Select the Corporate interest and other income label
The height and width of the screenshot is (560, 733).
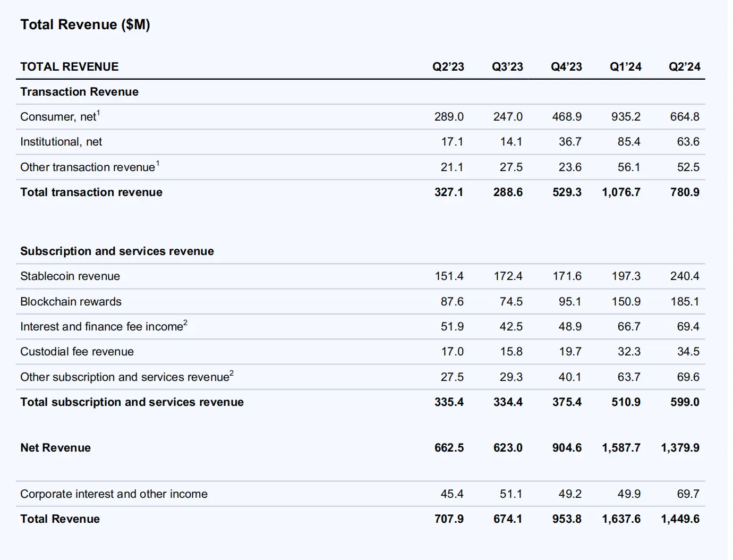click(113, 494)
